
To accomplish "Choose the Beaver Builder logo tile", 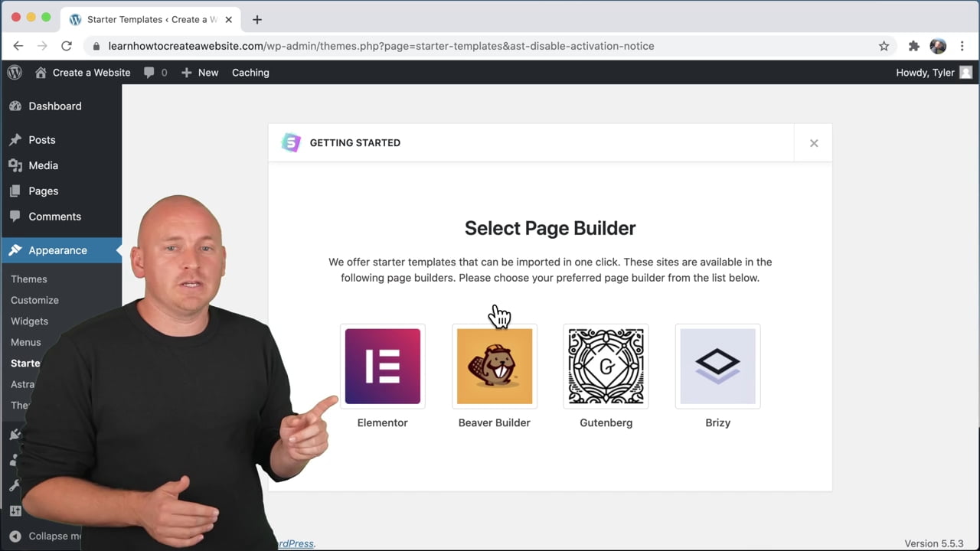I will [x=495, y=366].
